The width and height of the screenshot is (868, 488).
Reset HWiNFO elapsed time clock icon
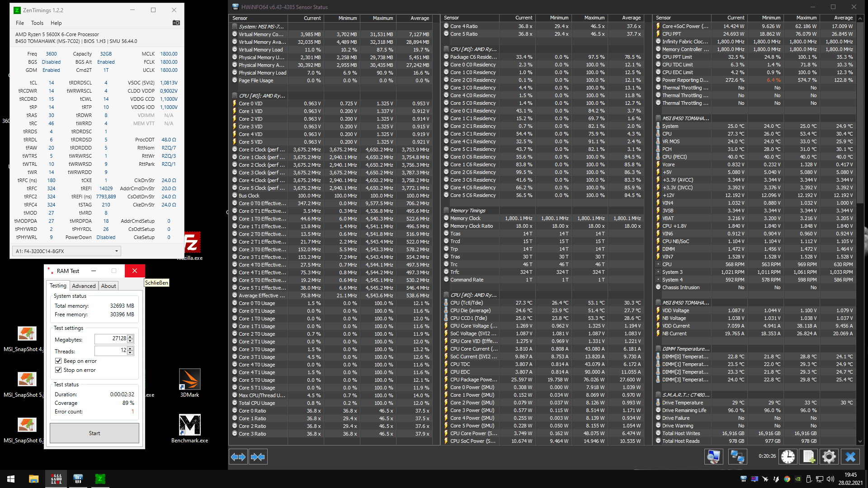(788, 457)
